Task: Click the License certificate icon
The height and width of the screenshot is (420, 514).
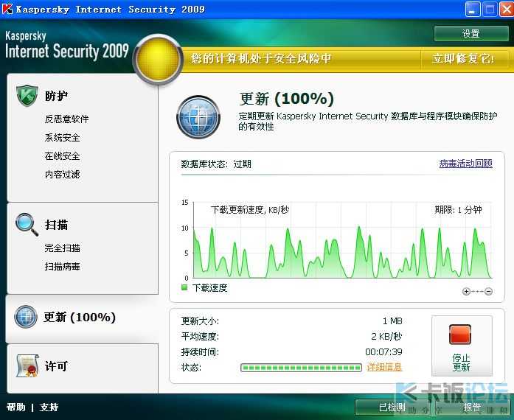Action: point(27,365)
